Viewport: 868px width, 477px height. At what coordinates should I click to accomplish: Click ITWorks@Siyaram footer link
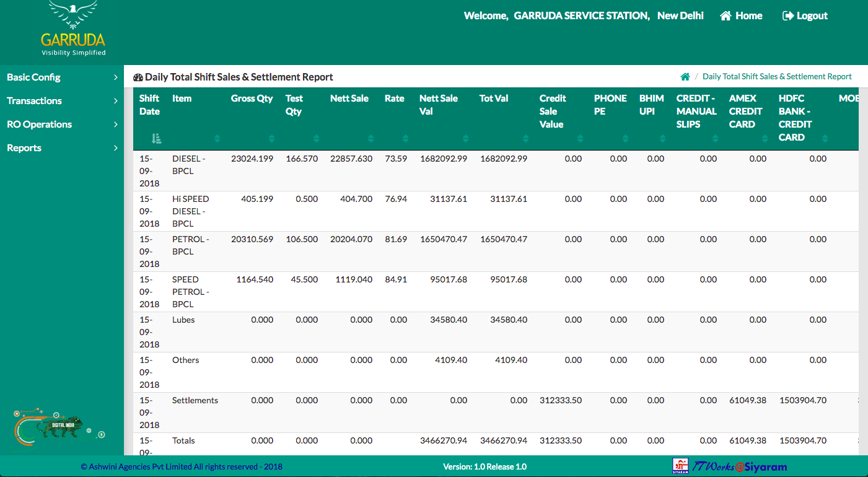click(x=739, y=466)
